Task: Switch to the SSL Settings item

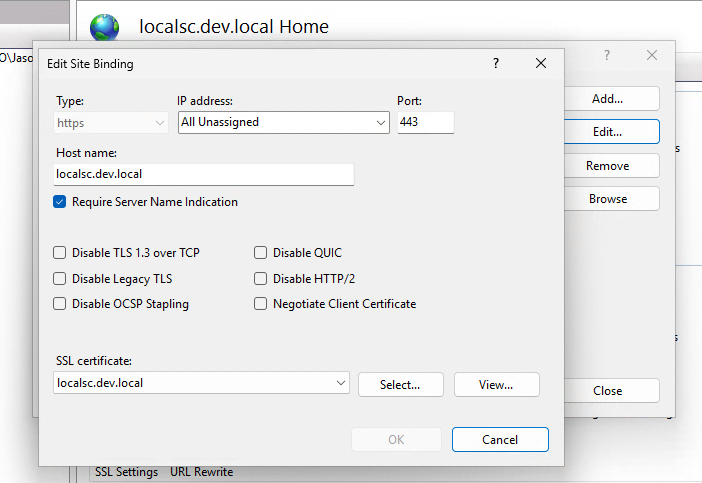Action: (x=126, y=472)
